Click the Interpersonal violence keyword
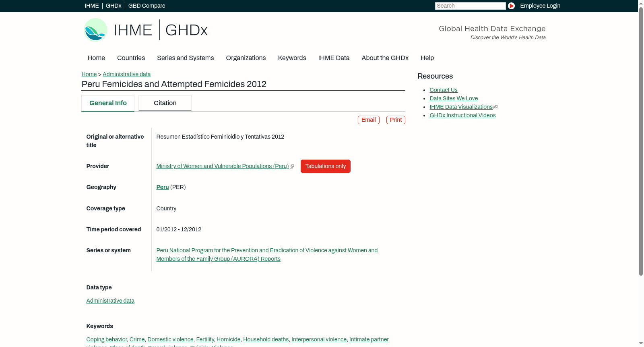This screenshot has width=644, height=347. [x=319, y=339]
